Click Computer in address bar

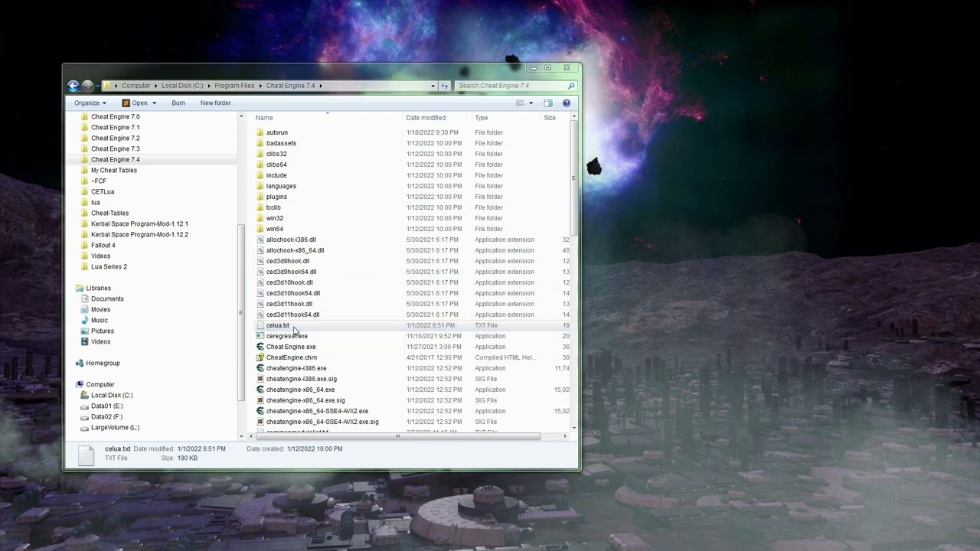pyautogui.click(x=136, y=86)
